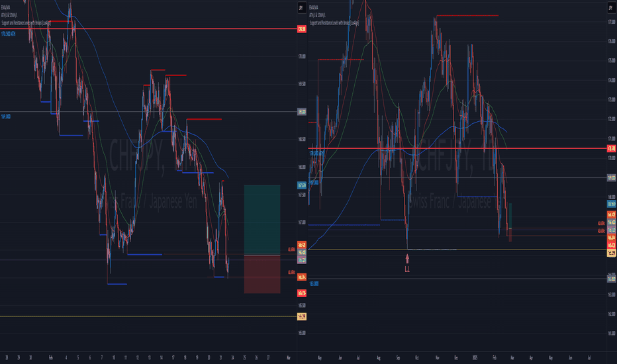
Task: Click the gray 169.000 price tag on left axis
Action: [302, 112]
